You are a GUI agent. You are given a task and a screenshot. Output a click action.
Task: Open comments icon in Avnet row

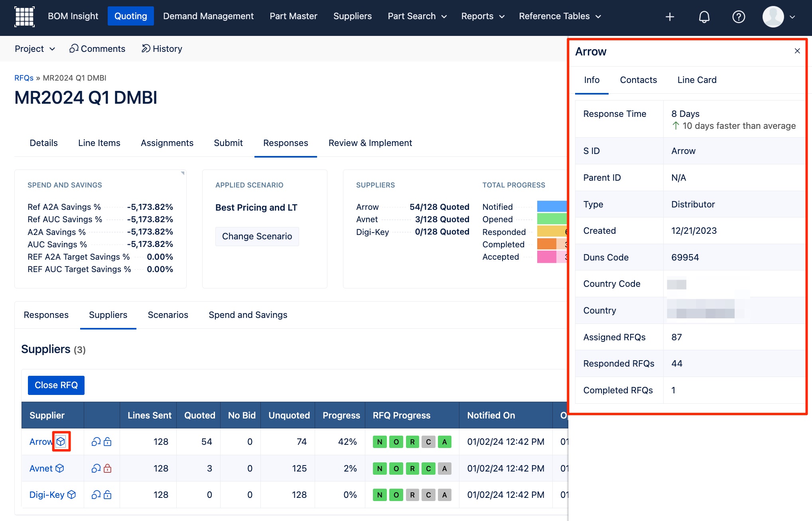point(96,468)
